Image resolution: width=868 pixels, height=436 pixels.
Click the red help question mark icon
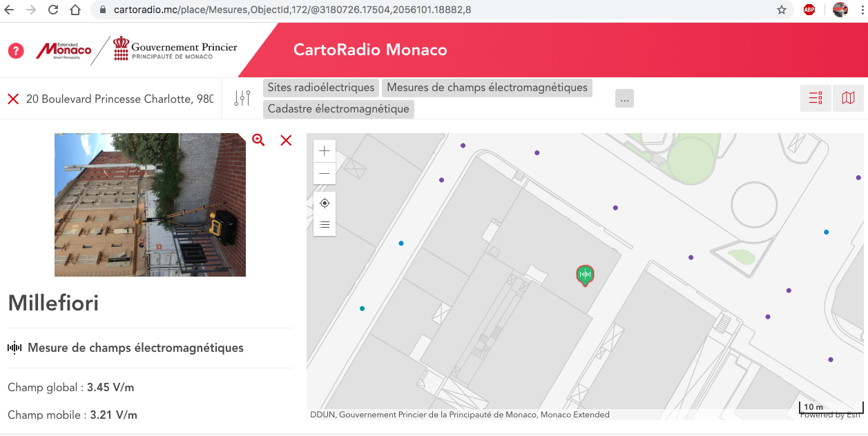click(x=16, y=50)
